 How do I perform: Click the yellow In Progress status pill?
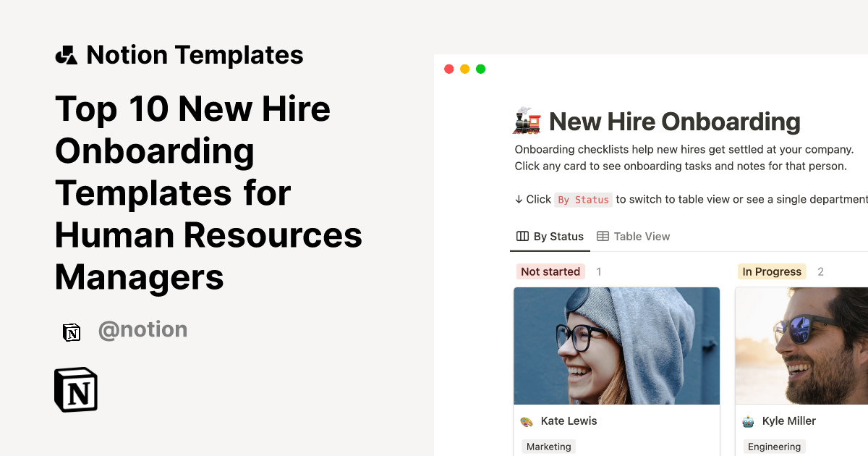[772, 271]
